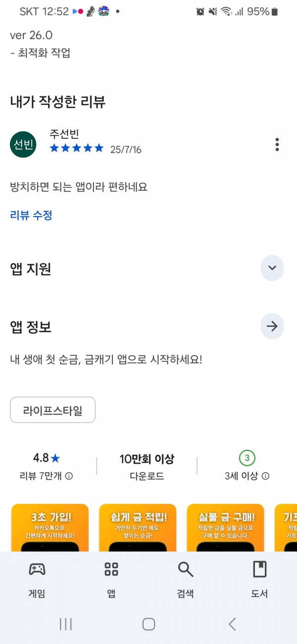The height and width of the screenshot is (644, 297).
Task: Open the three-dot menu on my review
Action: click(x=277, y=145)
